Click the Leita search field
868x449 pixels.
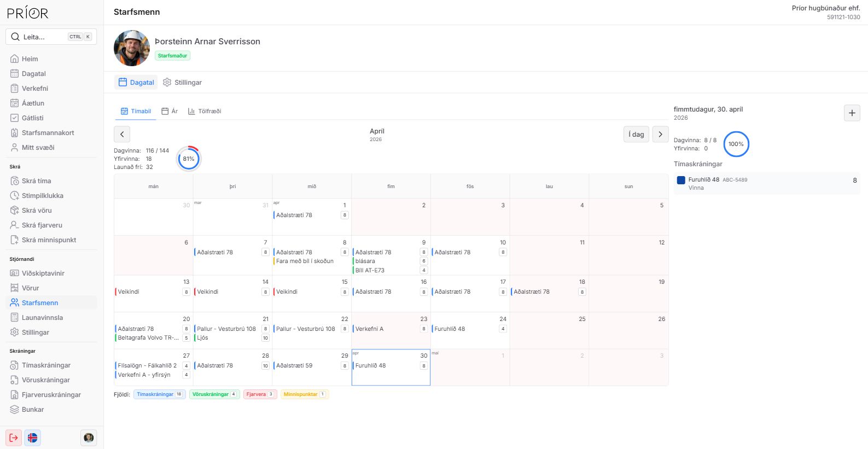tap(51, 37)
